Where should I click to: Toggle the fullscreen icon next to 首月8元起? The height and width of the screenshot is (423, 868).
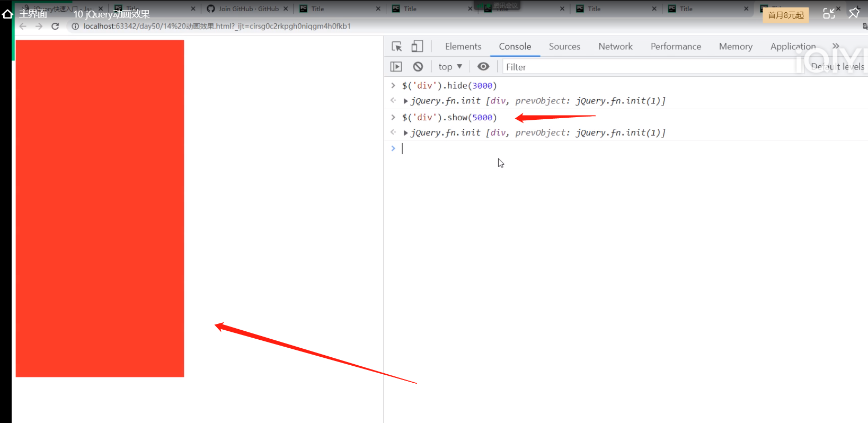(829, 13)
